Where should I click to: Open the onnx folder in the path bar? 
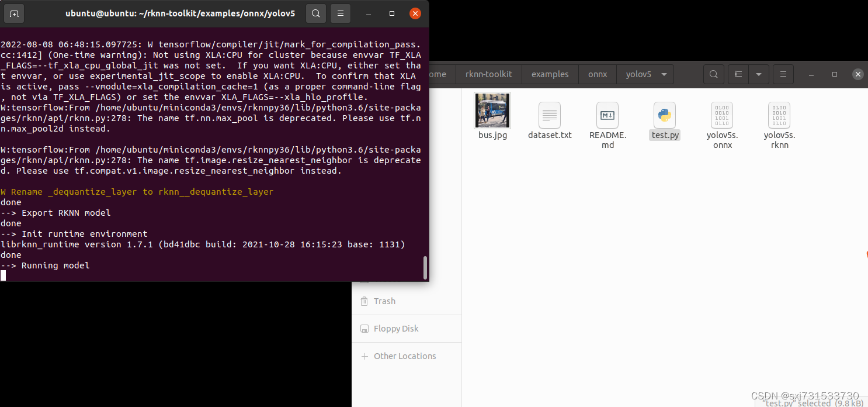click(x=597, y=74)
